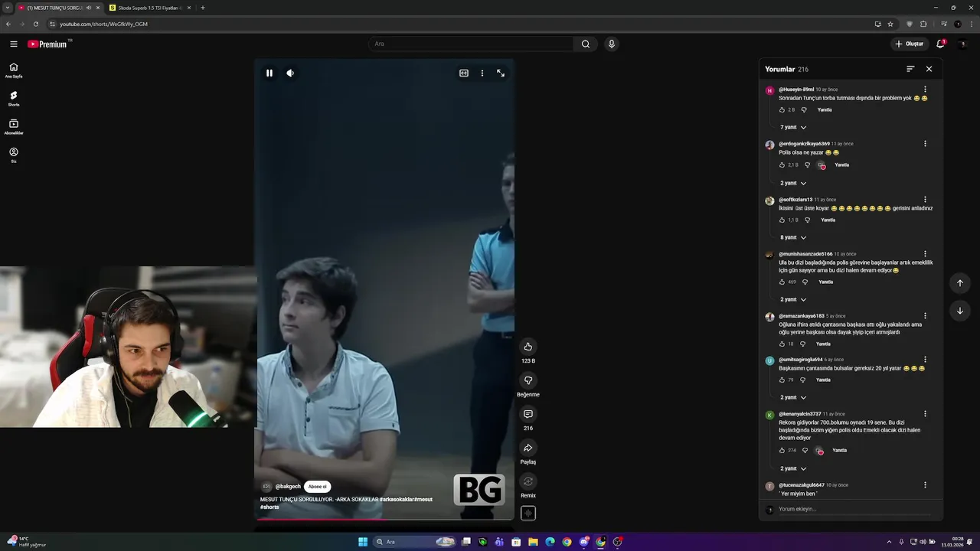Click the #shorts hashtag
The width and height of the screenshot is (980, 551).
(269, 507)
